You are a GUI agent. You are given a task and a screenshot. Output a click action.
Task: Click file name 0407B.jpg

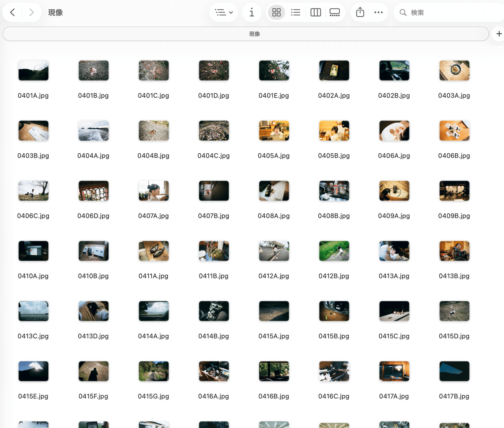pyautogui.click(x=214, y=215)
